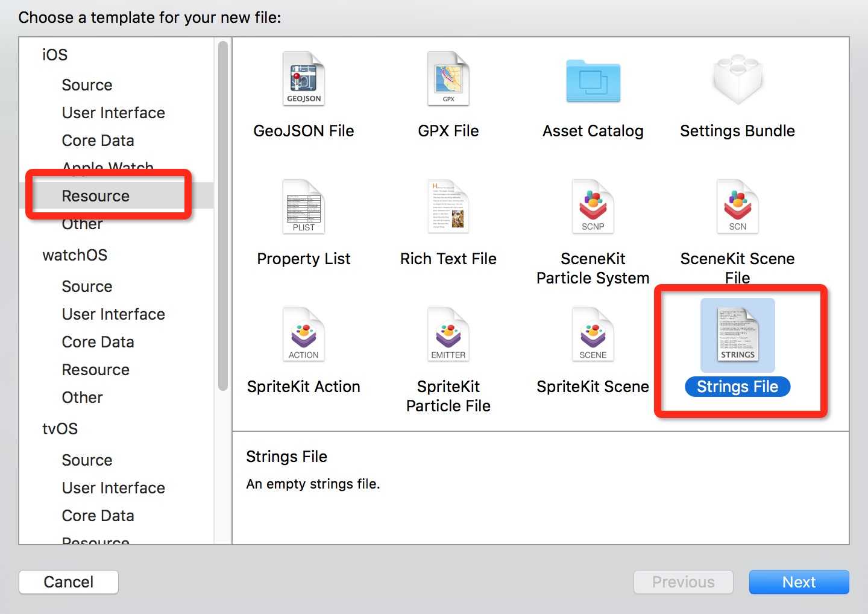Select the Strings File template icon
This screenshot has width=868, height=614.
click(737, 335)
